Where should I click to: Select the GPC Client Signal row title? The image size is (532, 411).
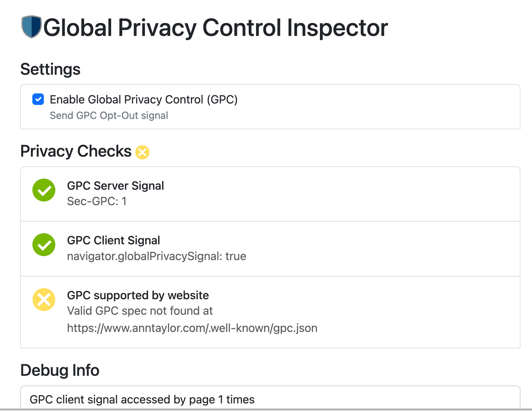113,240
